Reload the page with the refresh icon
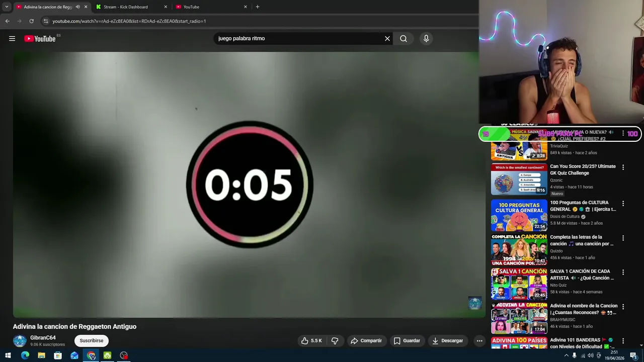The width and height of the screenshot is (644, 362). (31, 21)
